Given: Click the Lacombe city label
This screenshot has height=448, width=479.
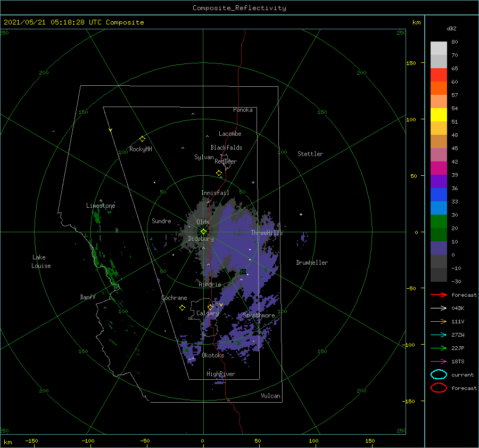Looking at the screenshot, I should 230,134.
